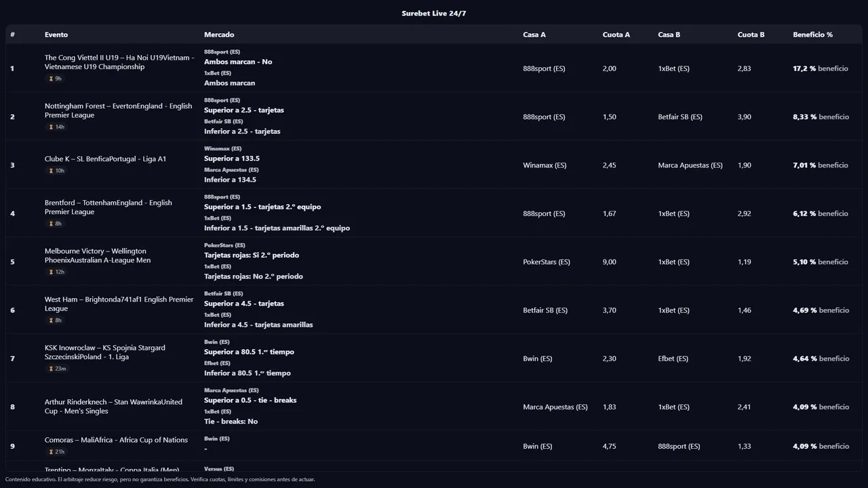
Task: Click PokerStars (ES) in the Casa A column
Action: click(546, 262)
